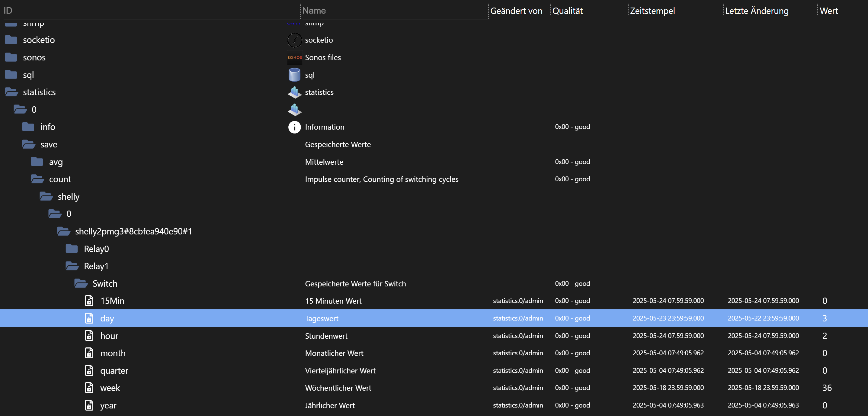868x416 pixels.
Task: Collapse the statistics folder
Action: (11, 92)
